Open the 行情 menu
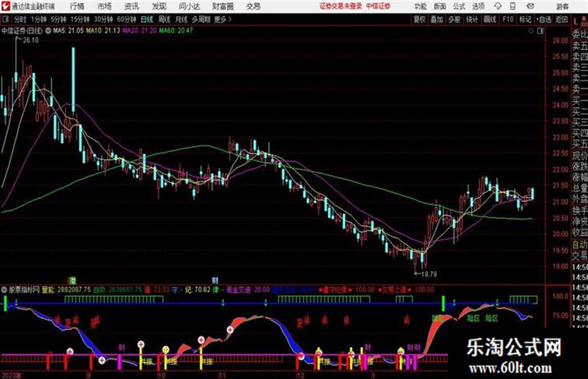588x379 pixels. tap(77, 6)
